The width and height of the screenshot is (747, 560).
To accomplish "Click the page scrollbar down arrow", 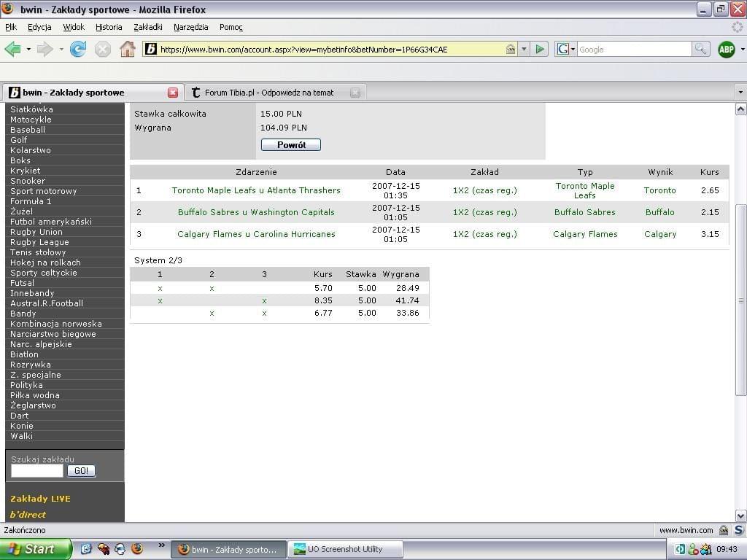I will click(x=741, y=516).
